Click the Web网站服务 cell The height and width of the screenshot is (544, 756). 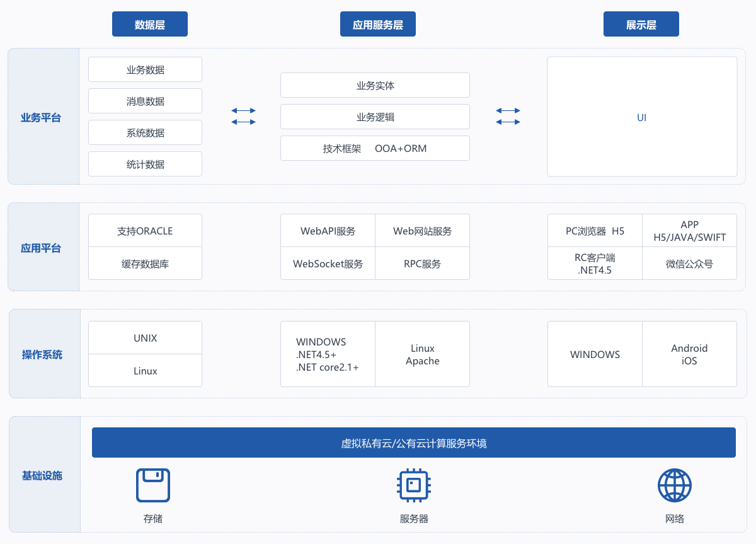pos(423,231)
